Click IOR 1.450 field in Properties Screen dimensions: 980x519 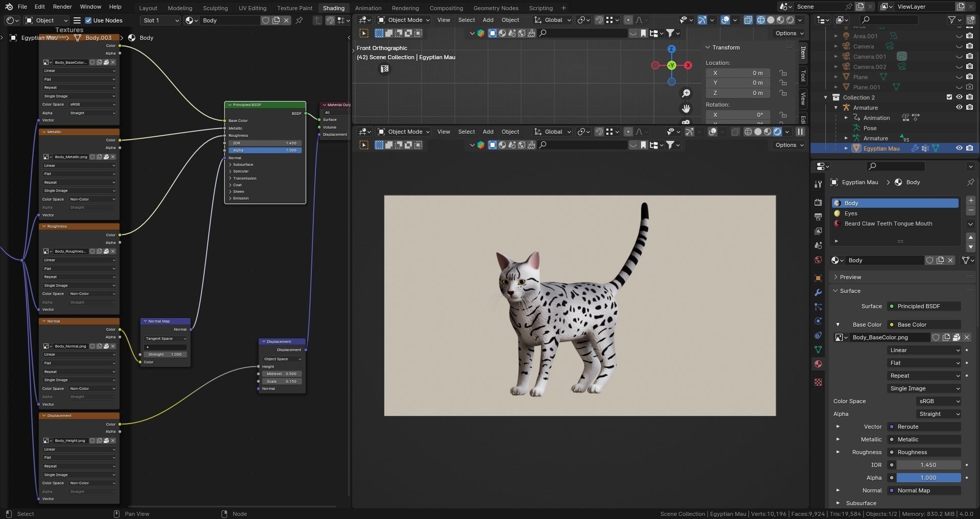(928, 465)
